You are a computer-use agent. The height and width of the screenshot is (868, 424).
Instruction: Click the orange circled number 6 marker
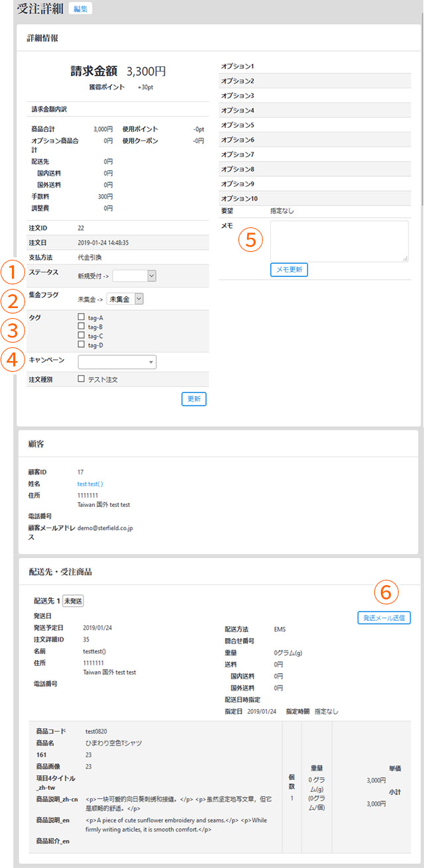click(x=388, y=592)
